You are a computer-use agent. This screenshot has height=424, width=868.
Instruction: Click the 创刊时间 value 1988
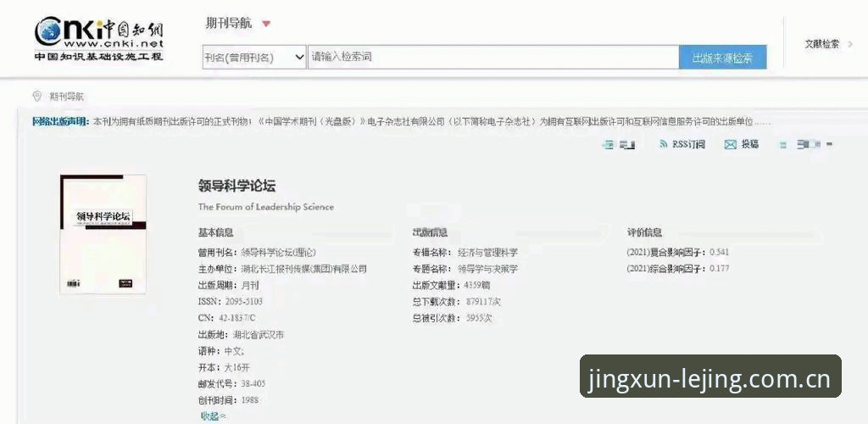pos(250,400)
